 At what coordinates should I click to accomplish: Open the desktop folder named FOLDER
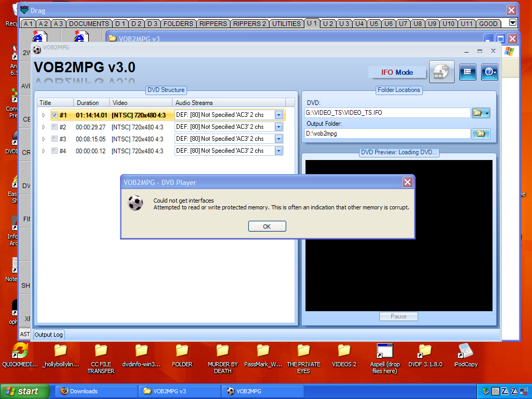click(x=182, y=356)
